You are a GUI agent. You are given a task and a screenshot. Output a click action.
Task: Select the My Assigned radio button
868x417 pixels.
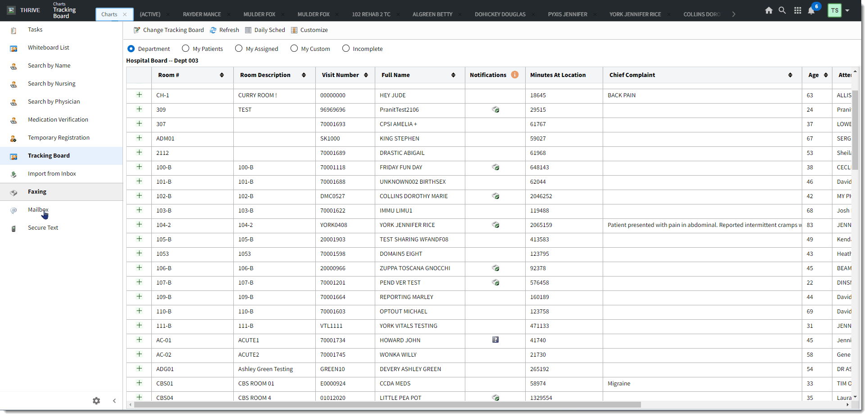point(239,48)
